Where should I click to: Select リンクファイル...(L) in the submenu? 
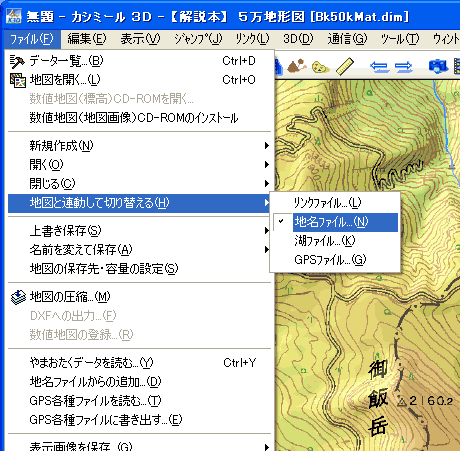(335, 203)
